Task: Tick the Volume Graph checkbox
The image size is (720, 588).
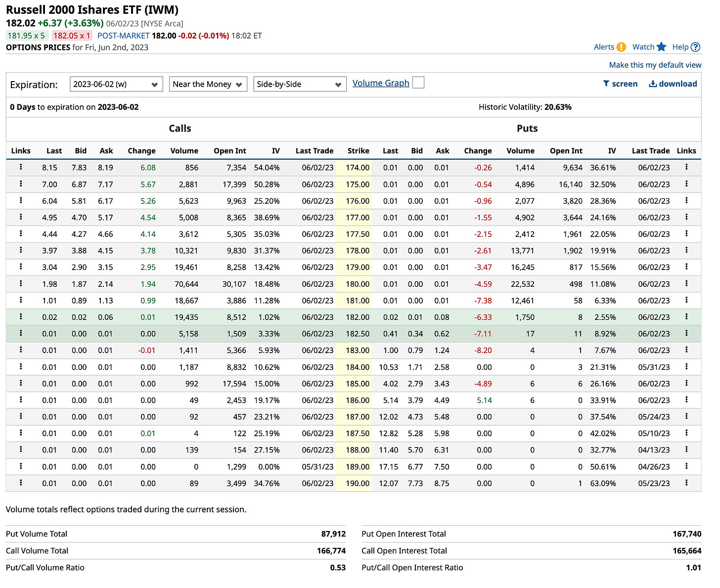Action: (418, 83)
